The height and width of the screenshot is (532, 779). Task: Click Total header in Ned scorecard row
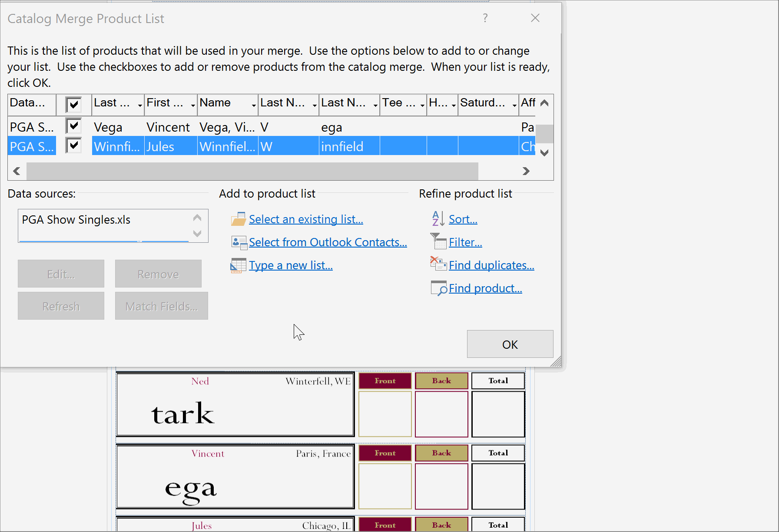pos(498,381)
